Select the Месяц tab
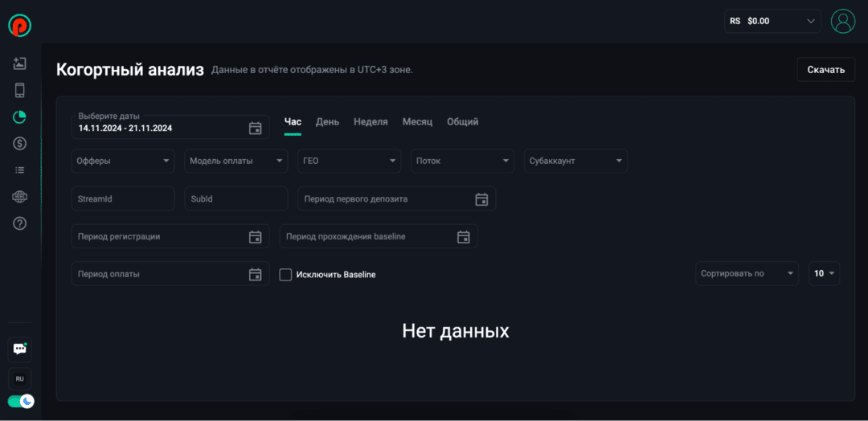Viewport: 868px width, 421px height. 417,122
